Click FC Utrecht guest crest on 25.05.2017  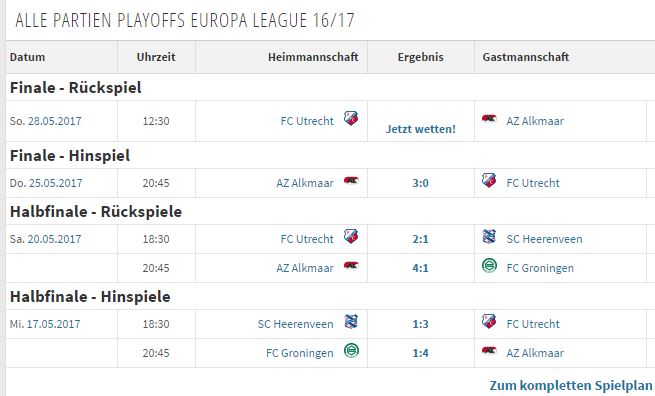point(489,180)
